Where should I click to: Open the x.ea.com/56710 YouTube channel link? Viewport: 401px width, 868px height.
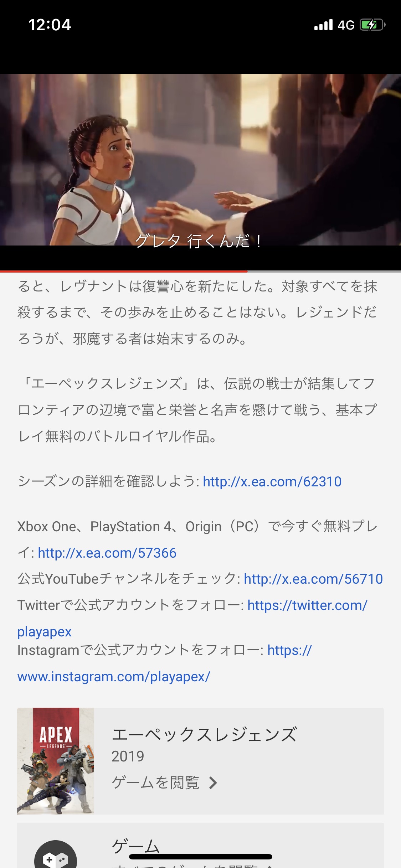pos(313,579)
